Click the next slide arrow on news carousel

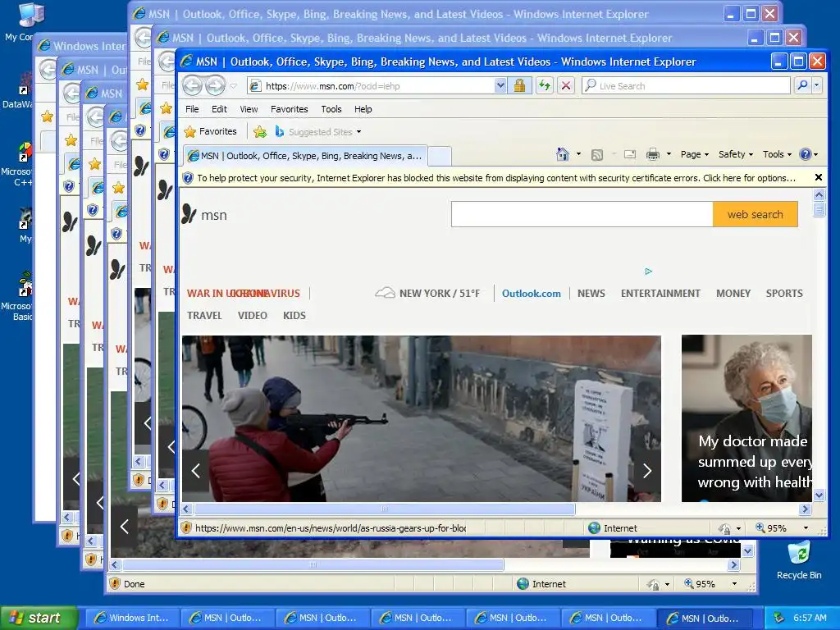tap(647, 470)
